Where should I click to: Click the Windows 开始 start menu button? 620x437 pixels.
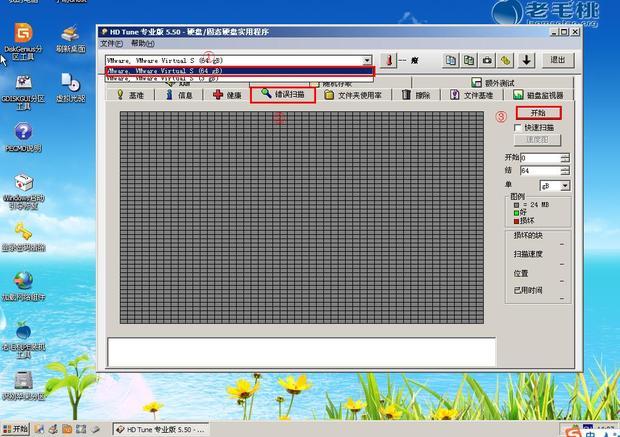tap(16, 429)
